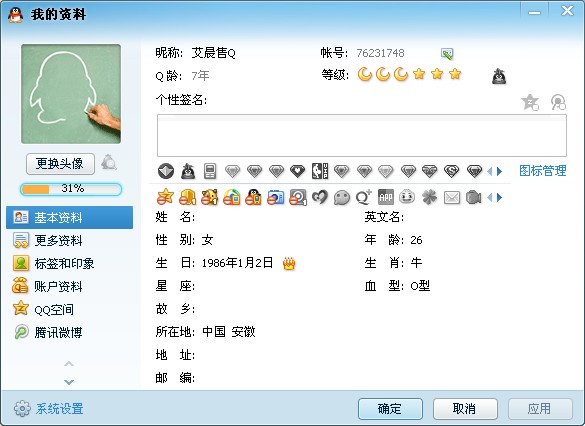
Task: Click the penguin with phone service icon
Action: [253, 197]
